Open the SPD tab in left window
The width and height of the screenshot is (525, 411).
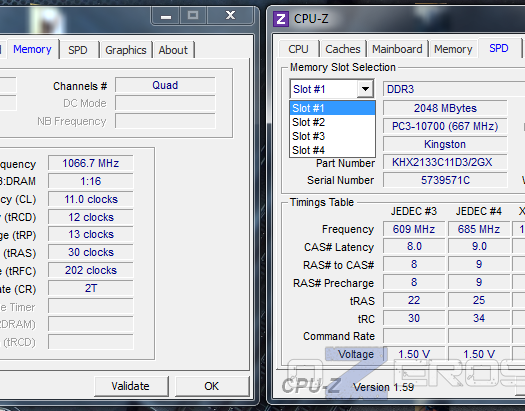pyautogui.click(x=78, y=50)
